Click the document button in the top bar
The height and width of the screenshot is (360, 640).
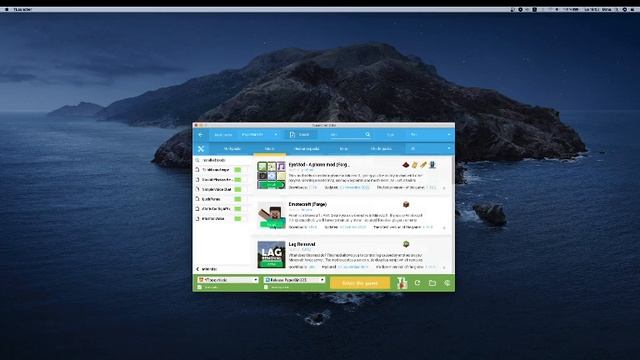(301, 134)
